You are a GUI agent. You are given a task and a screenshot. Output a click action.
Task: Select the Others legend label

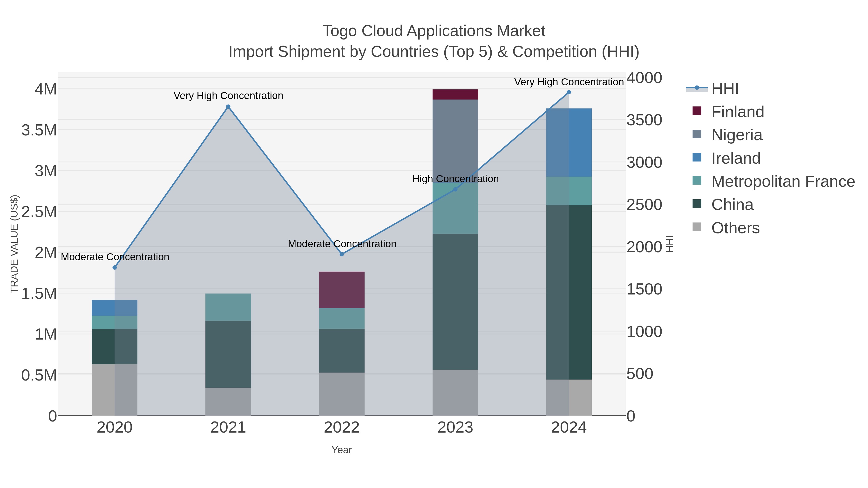click(x=736, y=228)
